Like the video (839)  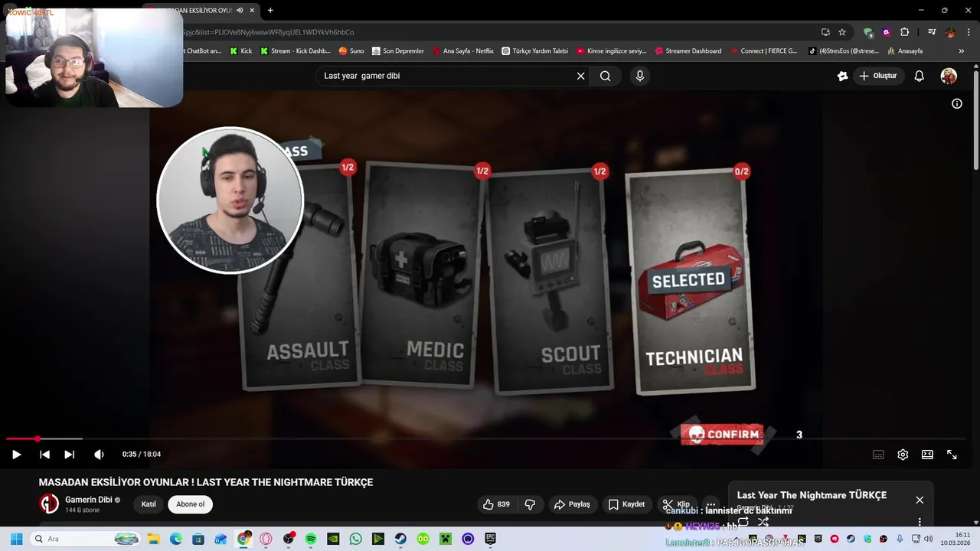(496, 504)
